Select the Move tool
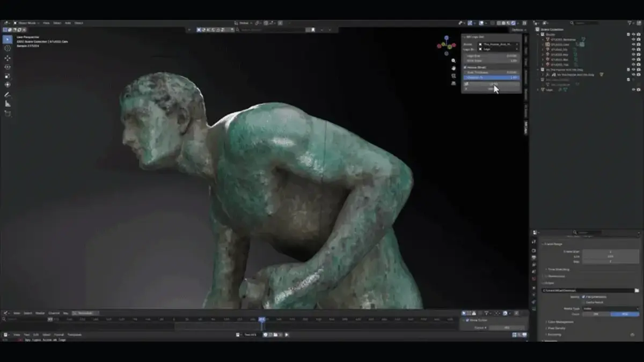 click(x=8, y=58)
